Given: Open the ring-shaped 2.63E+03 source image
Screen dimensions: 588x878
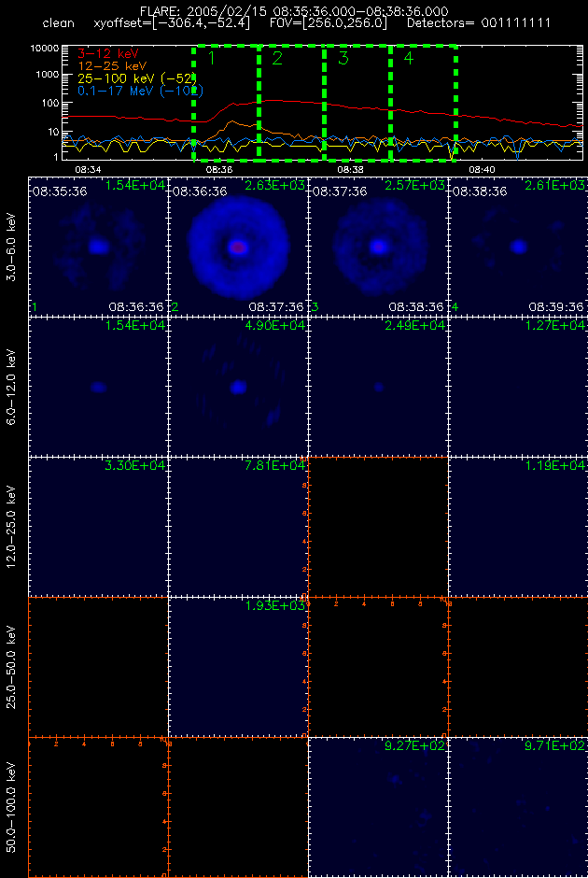Looking at the screenshot, I should point(238,246).
